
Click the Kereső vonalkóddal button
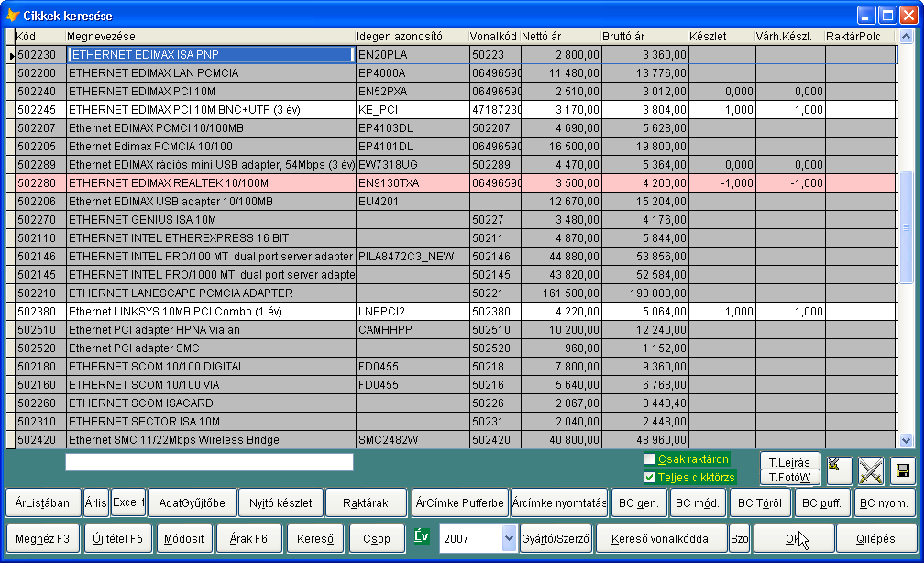pyautogui.click(x=661, y=538)
